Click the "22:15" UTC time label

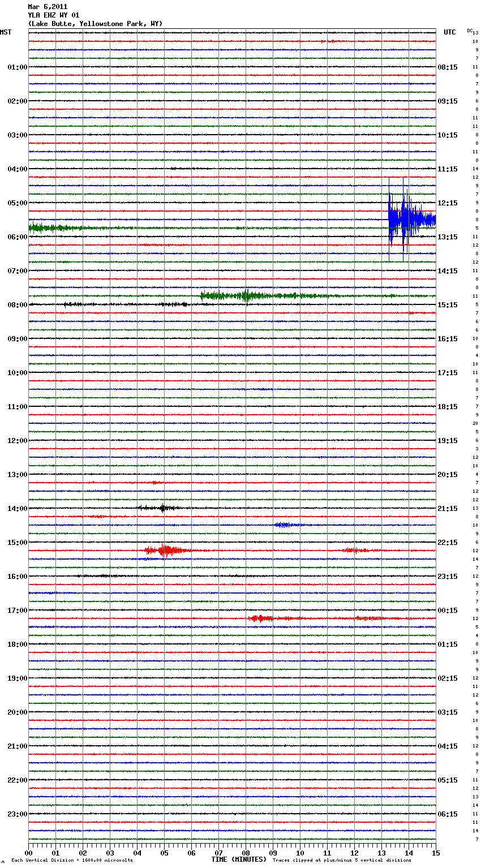[x=448, y=543]
